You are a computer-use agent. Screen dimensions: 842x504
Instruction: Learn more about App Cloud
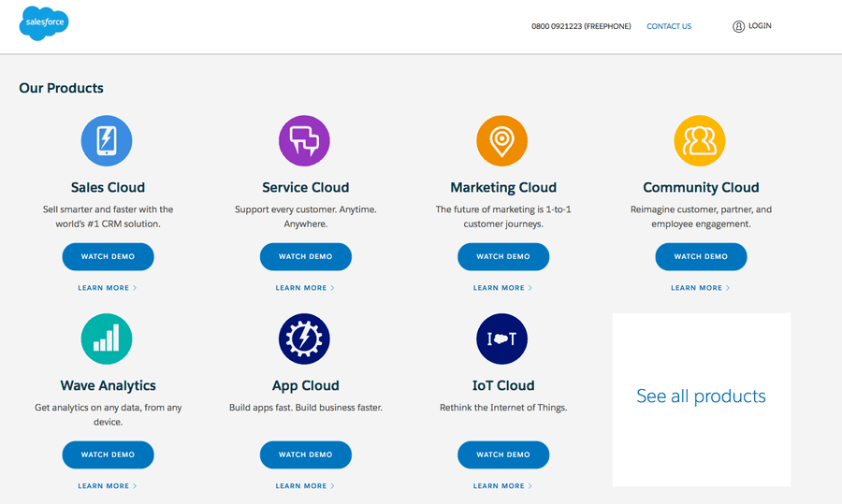pos(305,485)
